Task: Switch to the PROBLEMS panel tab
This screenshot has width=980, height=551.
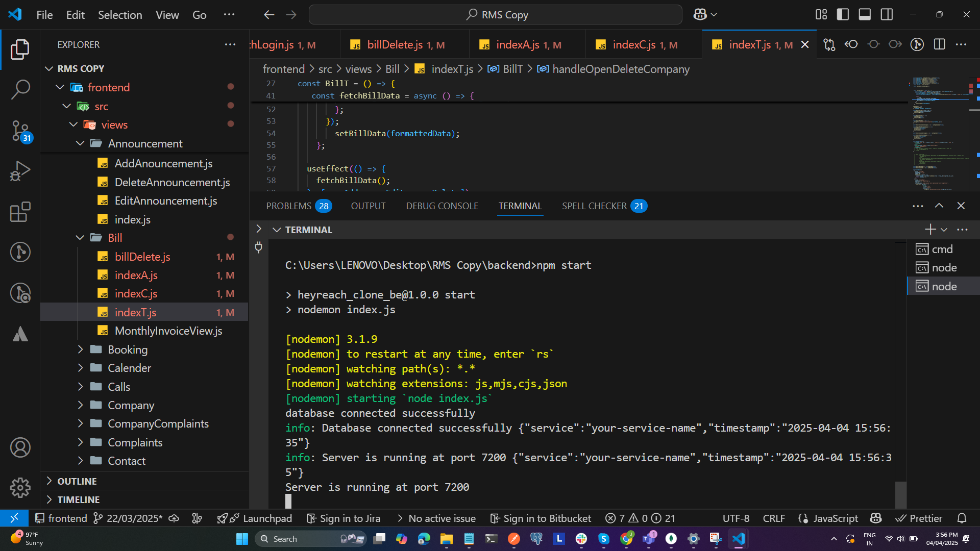Action: [x=289, y=206]
